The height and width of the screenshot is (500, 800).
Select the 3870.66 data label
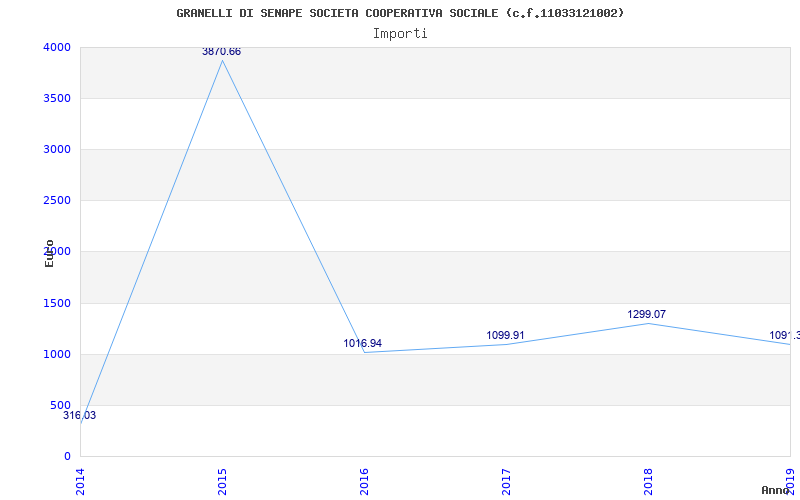click(x=221, y=52)
